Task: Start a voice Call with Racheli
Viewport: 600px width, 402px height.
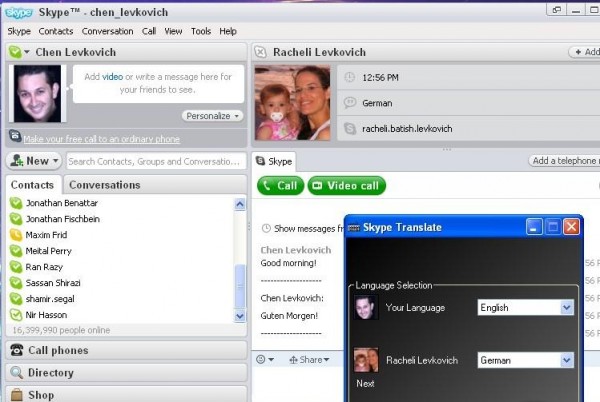Action: pyautogui.click(x=280, y=186)
